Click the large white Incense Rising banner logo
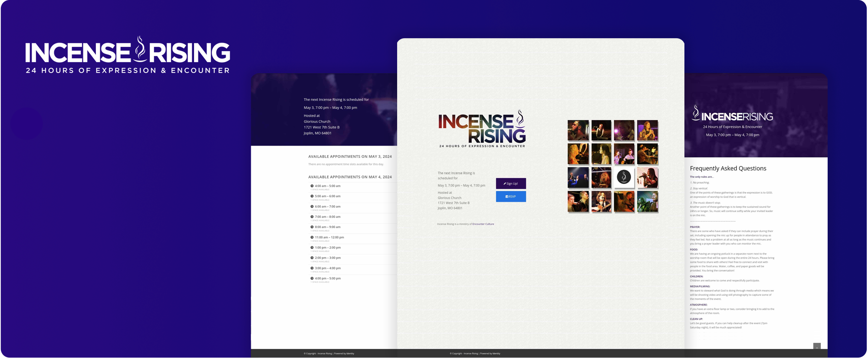The image size is (868, 358). click(128, 55)
